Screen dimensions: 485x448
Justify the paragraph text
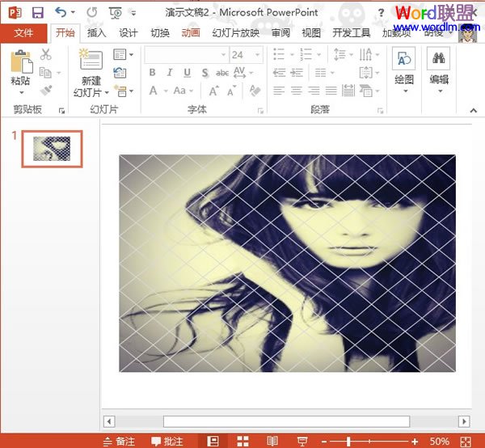tap(331, 91)
